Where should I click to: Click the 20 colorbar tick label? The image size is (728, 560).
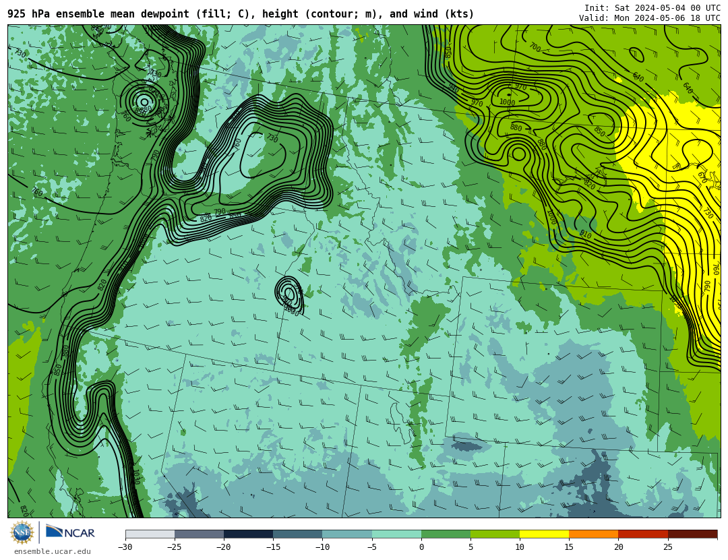pyautogui.click(x=618, y=547)
